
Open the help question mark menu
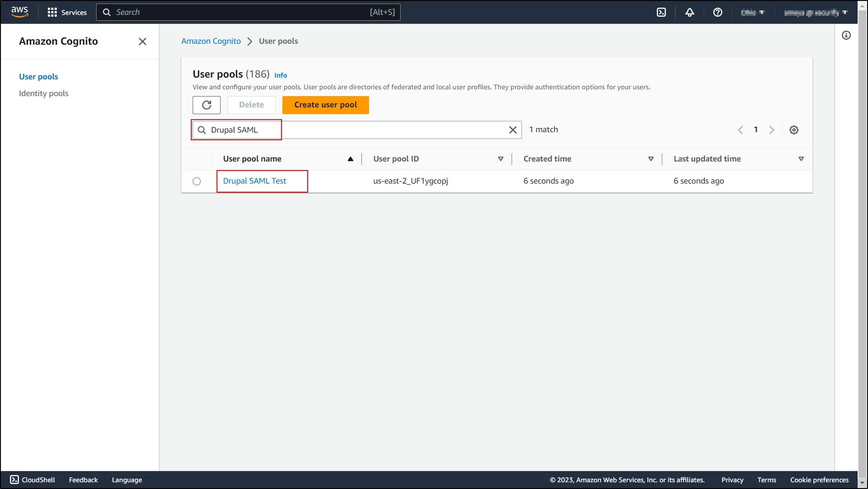coord(717,12)
